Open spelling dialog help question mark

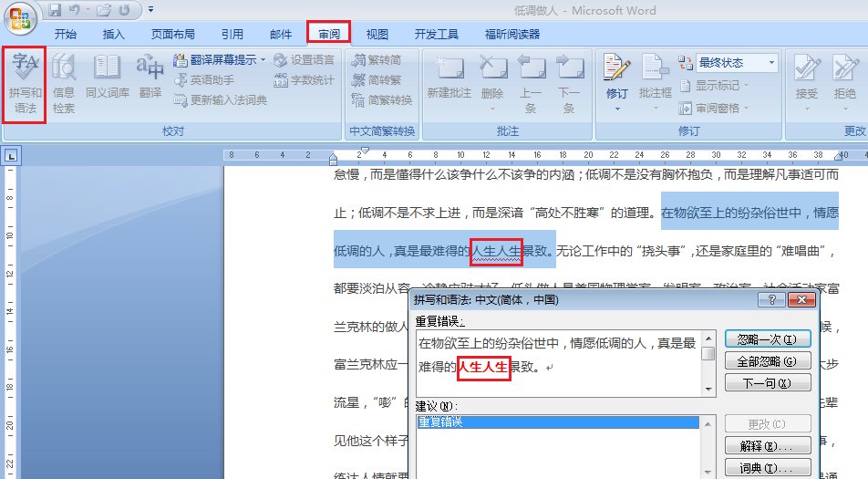click(x=771, y=299)
